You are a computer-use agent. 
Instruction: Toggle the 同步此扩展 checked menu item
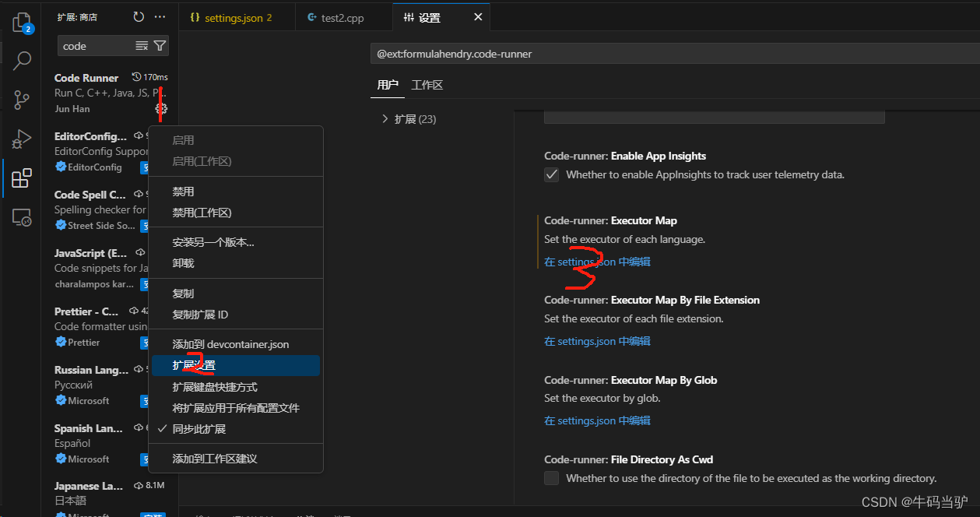tap(199, 429)
